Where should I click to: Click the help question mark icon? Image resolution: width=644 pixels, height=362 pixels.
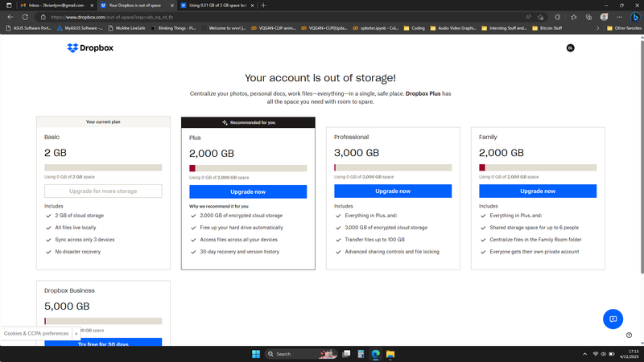[x=629, y=335]
